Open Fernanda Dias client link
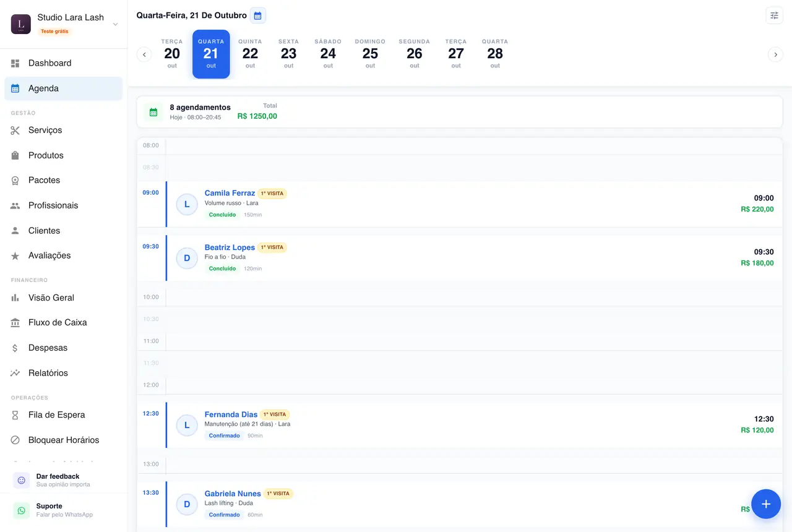Image resolution: width=792 pixels, height=532 pixels. tap(231, 414)
